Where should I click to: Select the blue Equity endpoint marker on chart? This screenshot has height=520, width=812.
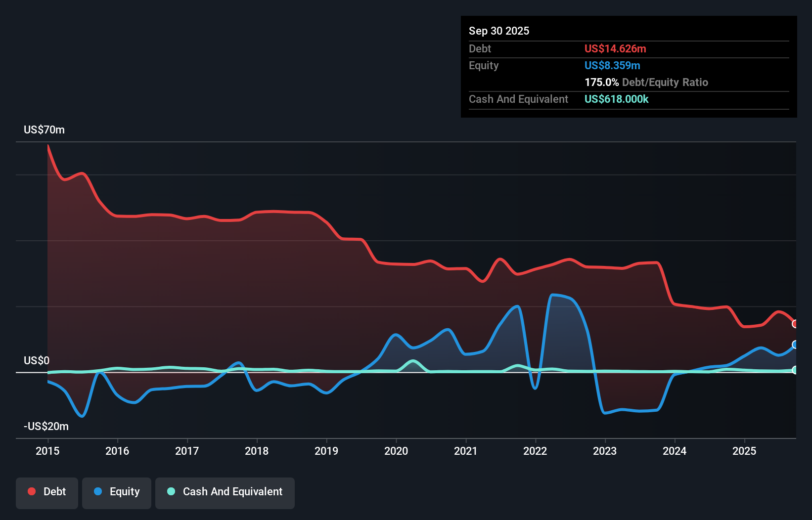click(x=795, y=345)
